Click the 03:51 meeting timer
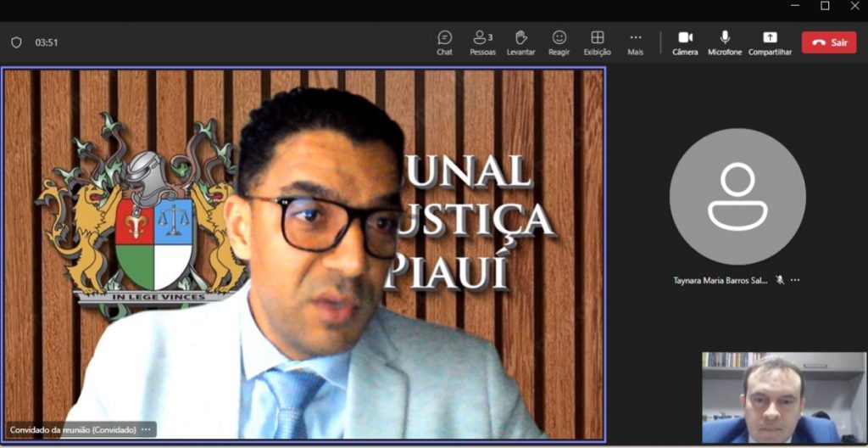The width and height of the screenshot is (868, 448). [47, 42]
